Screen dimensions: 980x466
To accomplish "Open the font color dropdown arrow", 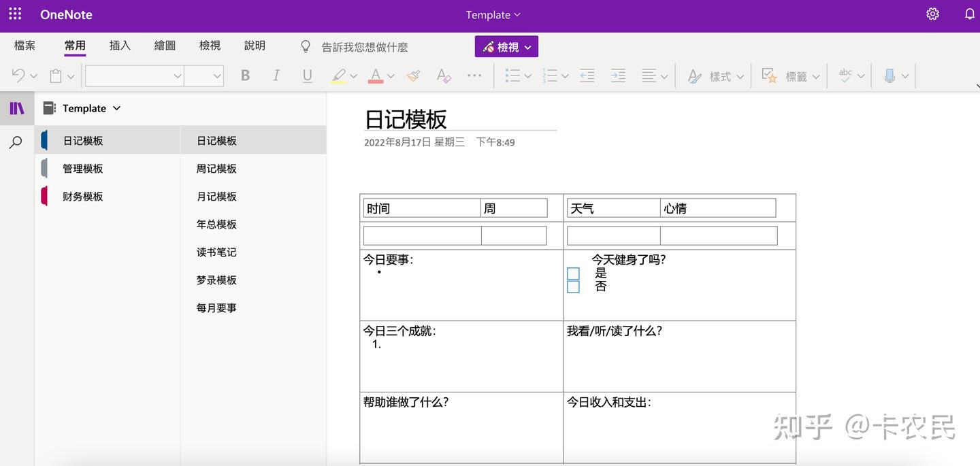I will [391, 77].
